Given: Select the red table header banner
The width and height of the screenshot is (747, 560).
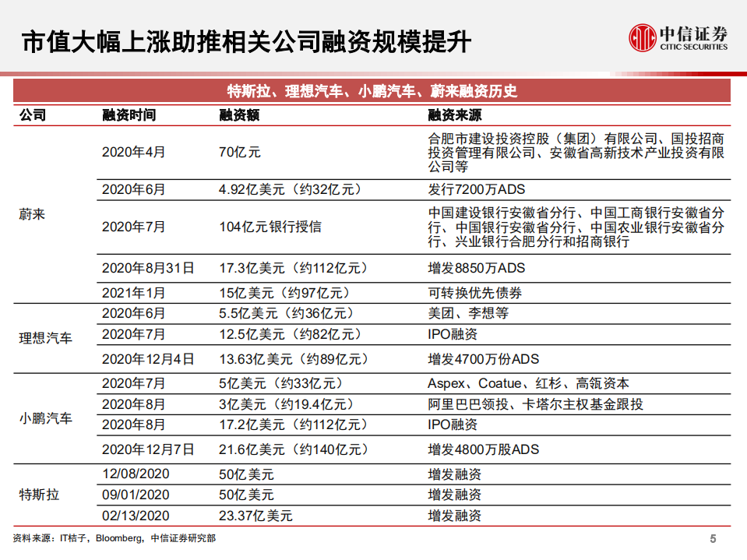Looking at the screenshot, I should pyautogui.click(x=373, y=91).
